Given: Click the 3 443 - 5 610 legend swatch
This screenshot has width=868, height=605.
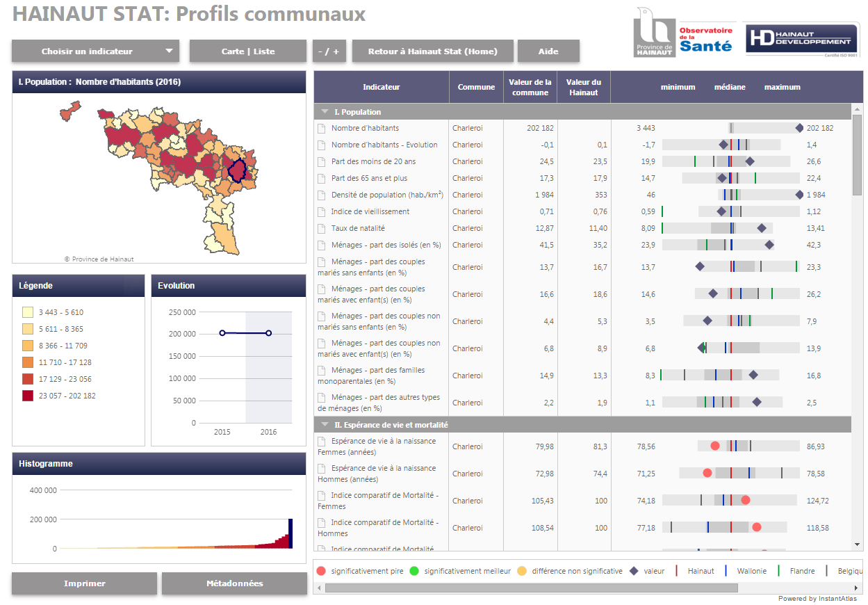Looking at the screenshot, I should pyautogui.click(x=28, y=312).
